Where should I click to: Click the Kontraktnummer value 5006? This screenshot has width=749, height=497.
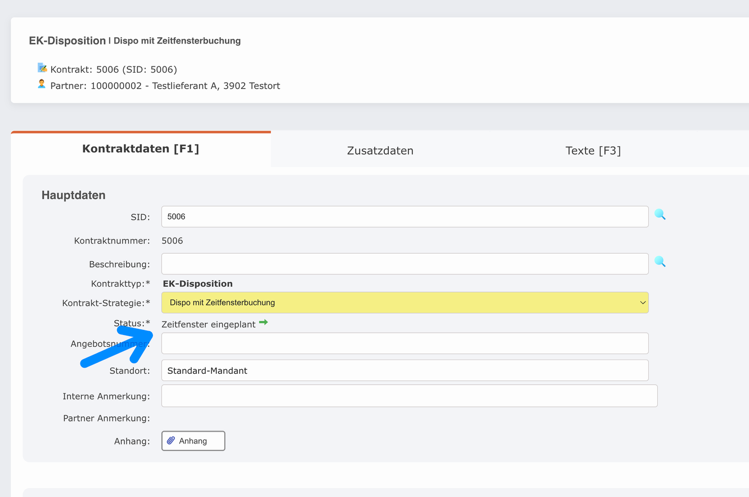click(172, 241)
